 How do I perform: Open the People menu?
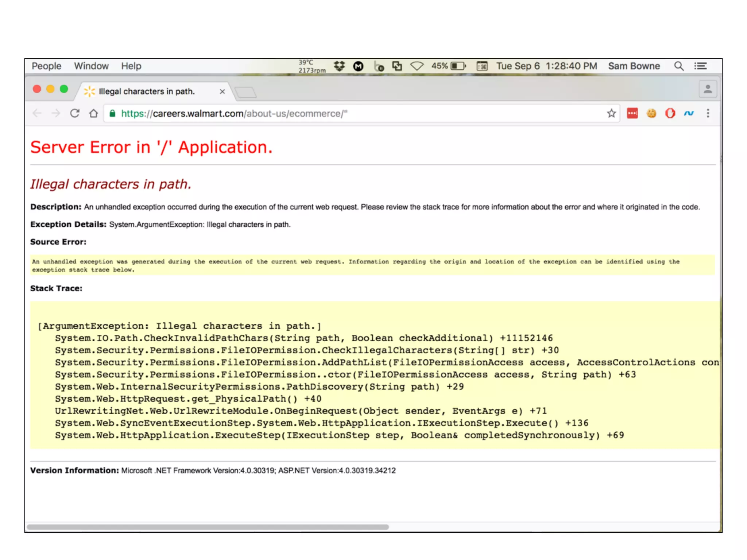point(46,66)
